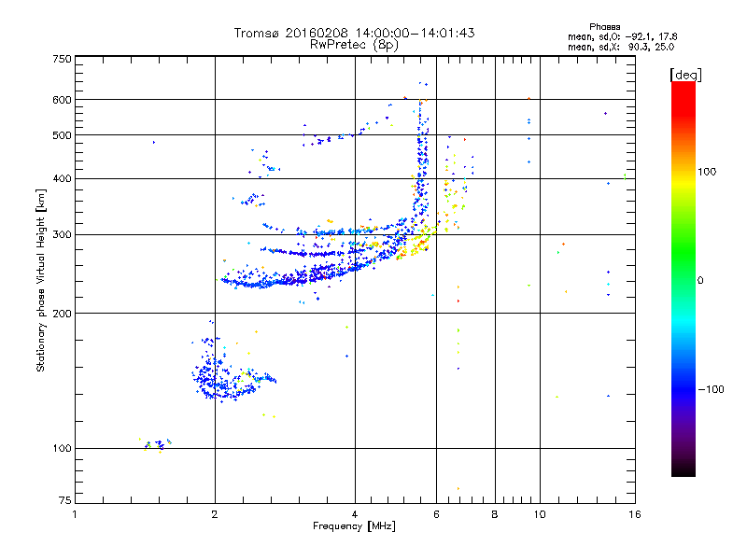Click the 'mean, sd,O: -92.1, 17.8' line
747x560 pixels.
click(x=623, y=36)
